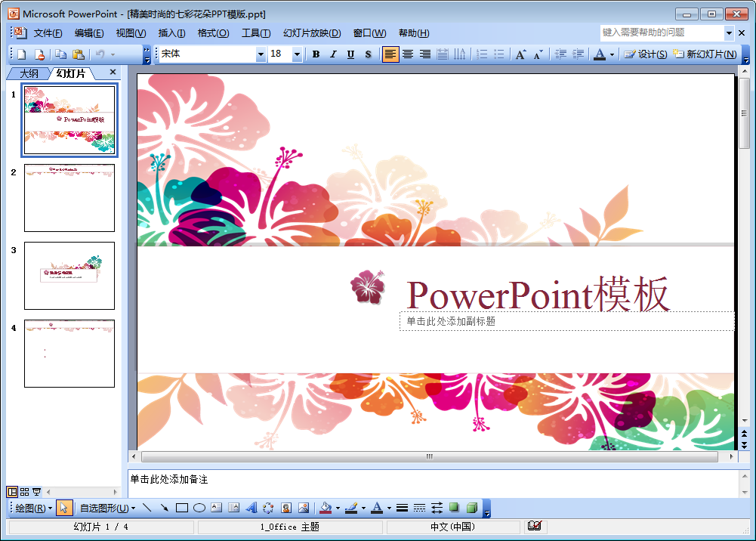This screenshot has width=756, height=541.
Task: Insert a vertical text box
Action: pyautogui.click(x=234, y=507)
